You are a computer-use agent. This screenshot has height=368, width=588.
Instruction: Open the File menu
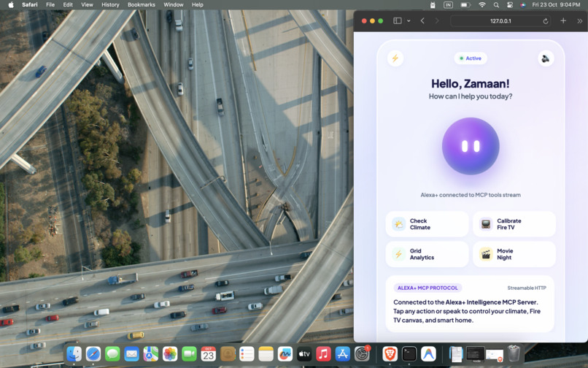point(50,4)
